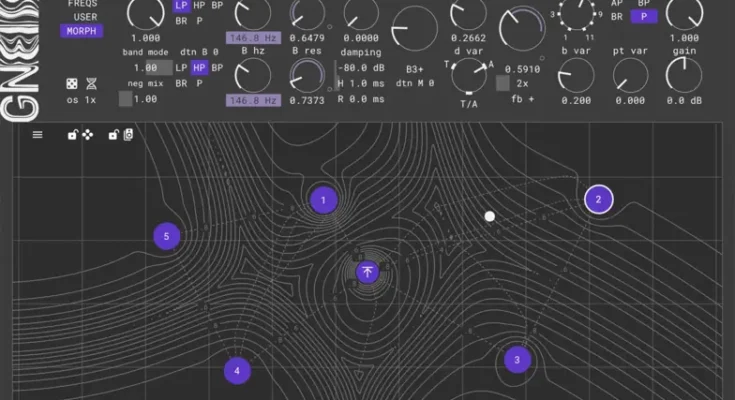Click the white morph cursor dot
This screenshot has width=735, height=400.
[489, 216]
